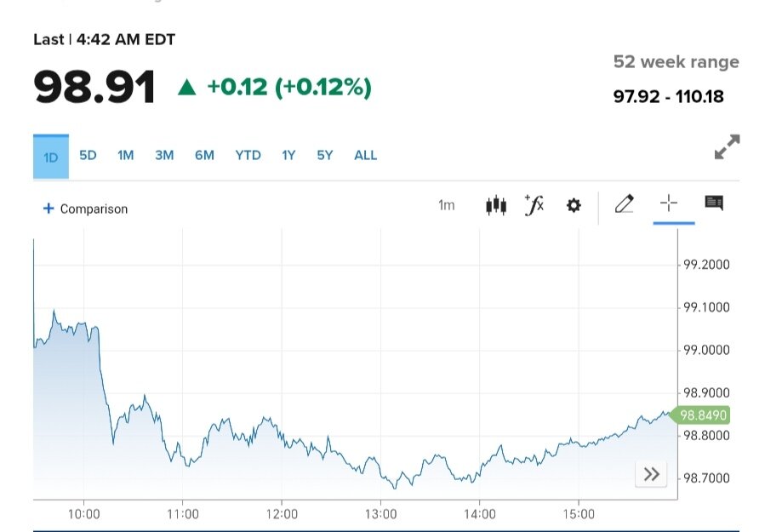Image resolution: width=782 pixels, height=532 pixels.
Task: Open the studies fx indicator menu
Action: (x=534, y=205)
